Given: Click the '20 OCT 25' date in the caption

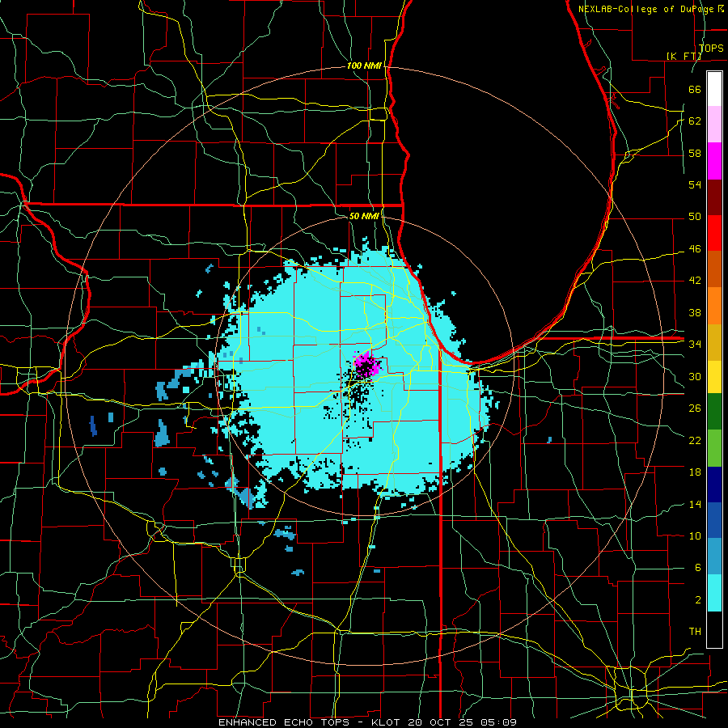Looking at the screenshot, I should pyautogui.click(x=442, y=722).
